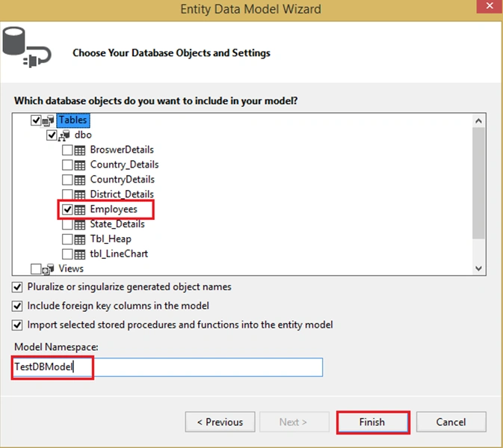This screenshot has width=503, height=448.
Task: Click the Tables node database icon
Action: coord(48,120)
